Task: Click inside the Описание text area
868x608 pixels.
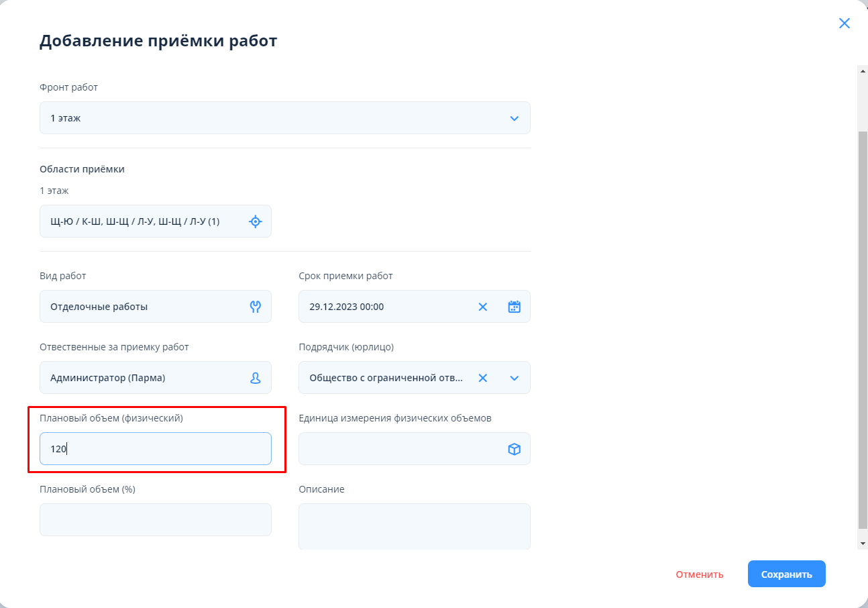Action: pyautogui.click(x=414, y=527)
